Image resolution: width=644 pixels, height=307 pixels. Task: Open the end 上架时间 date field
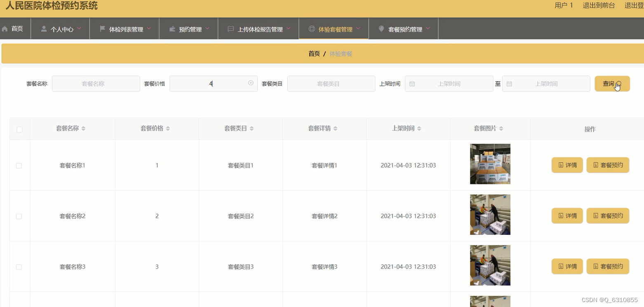(546, 84)
